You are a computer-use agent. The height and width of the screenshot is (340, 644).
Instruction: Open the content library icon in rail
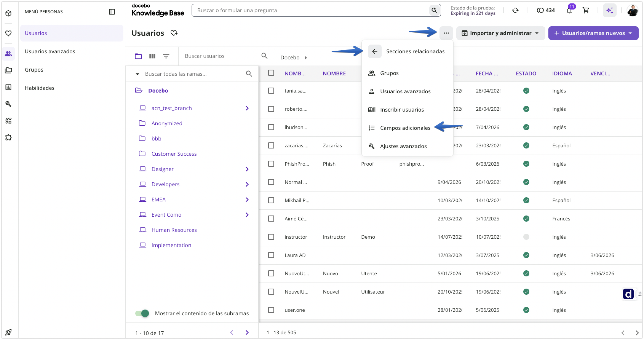click(9, 70)
